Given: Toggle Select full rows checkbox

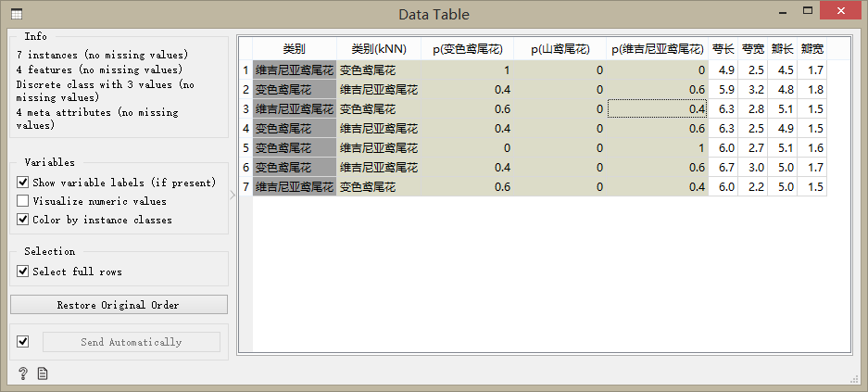Looking at the screenshot, I should pyautogui.click(x=23, y=272).
